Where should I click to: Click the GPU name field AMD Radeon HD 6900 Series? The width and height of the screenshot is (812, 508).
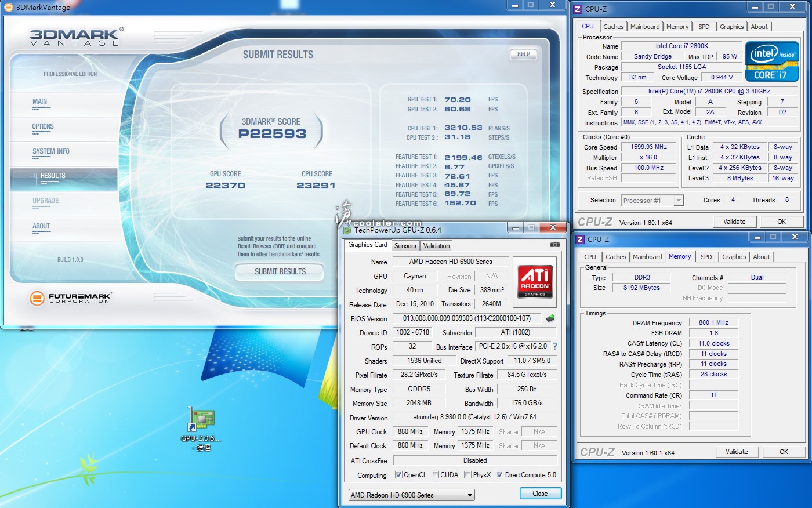(451, 262)
